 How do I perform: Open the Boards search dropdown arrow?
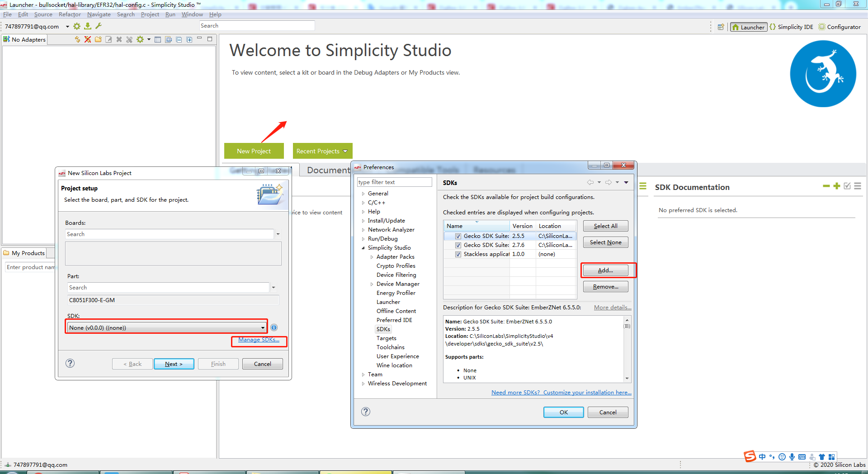(x=278, y=234)
